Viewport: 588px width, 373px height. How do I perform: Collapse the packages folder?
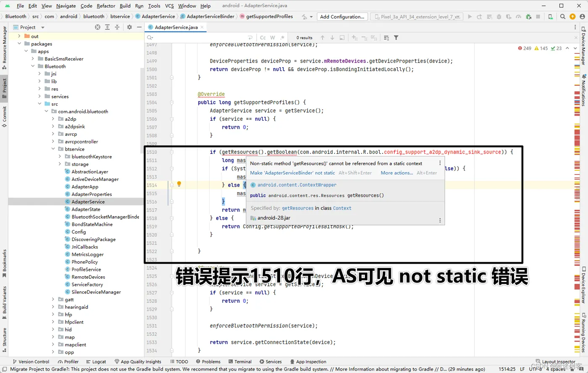coord(19,44)
